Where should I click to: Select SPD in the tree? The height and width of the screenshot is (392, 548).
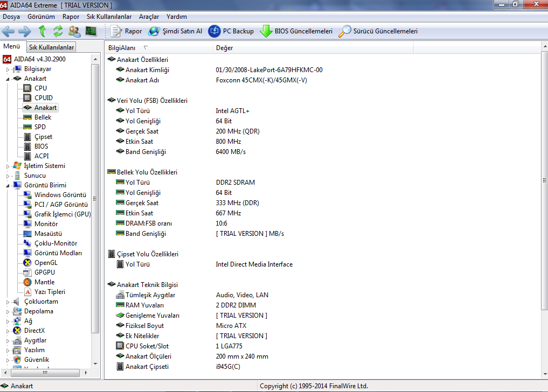[x=40, y=127]
